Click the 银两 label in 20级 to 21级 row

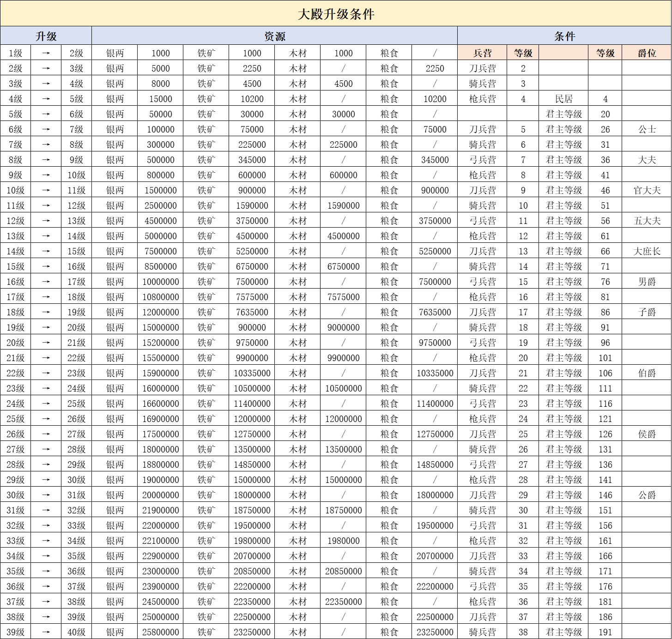pos(115,343)
